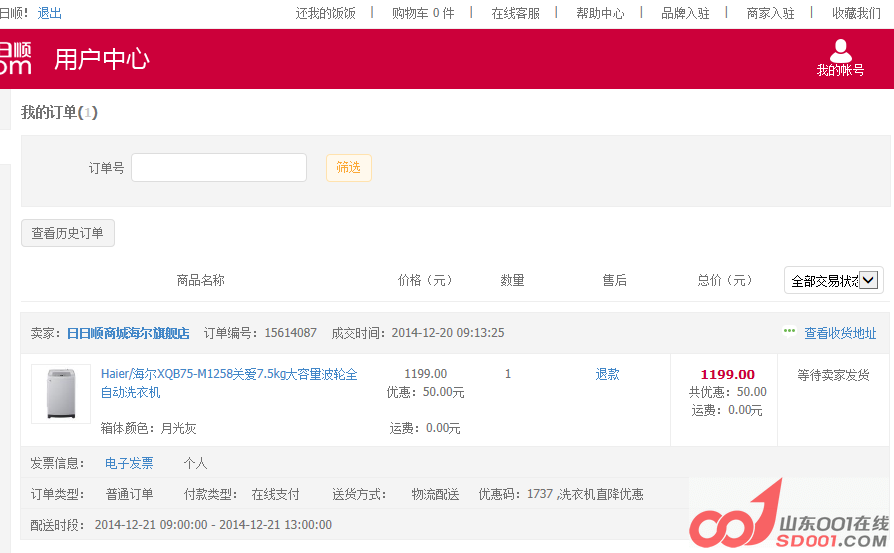Open 帮助中心 help center
Image resolution: width=894 pixels, height=553 pixels.
click(x=600, y=13)
